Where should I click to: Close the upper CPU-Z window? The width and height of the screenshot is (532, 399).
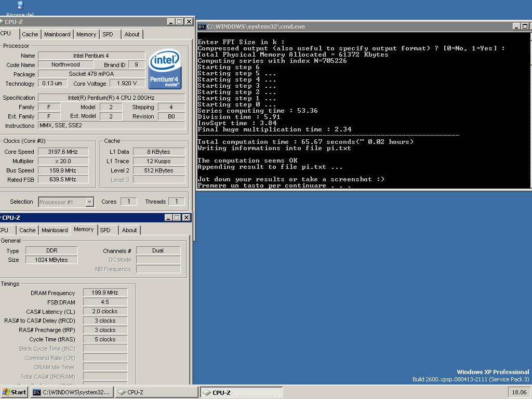189,22
